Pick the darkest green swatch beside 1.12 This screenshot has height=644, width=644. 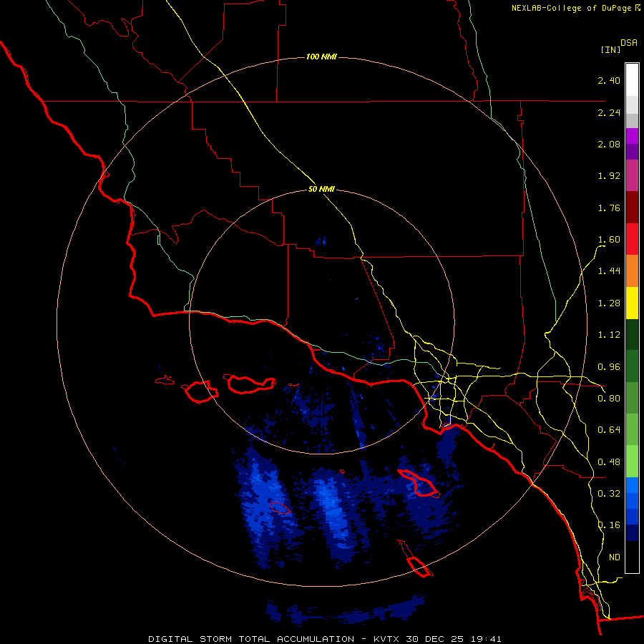(x=632, y=335)
